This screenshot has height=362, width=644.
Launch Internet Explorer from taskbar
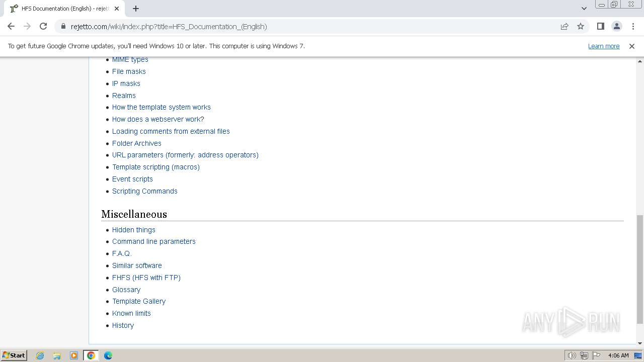[x=40, y=355]
